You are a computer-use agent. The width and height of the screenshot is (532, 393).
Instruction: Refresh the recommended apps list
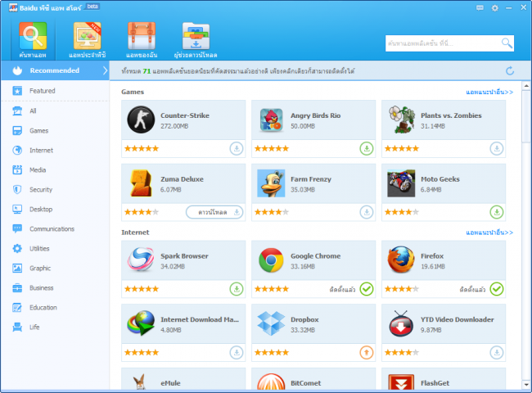tap(510, 70)
